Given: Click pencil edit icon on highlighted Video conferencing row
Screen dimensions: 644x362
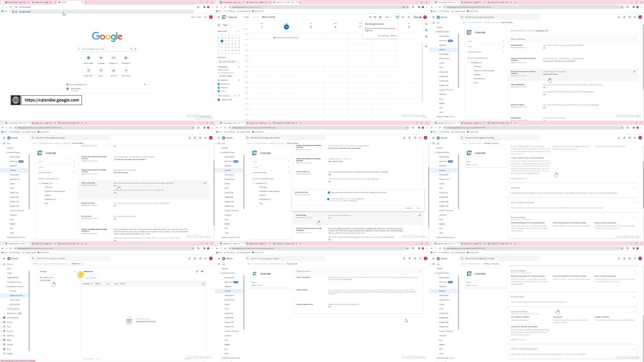Looking at the screenshot, I should pyautogui.click(x=205, y=183).
